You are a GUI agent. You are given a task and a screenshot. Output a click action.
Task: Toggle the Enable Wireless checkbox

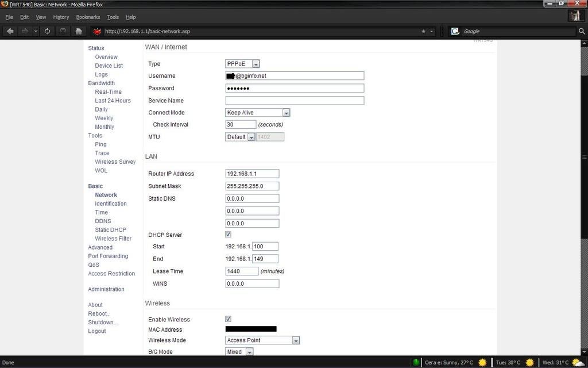(x=228, y=319)
